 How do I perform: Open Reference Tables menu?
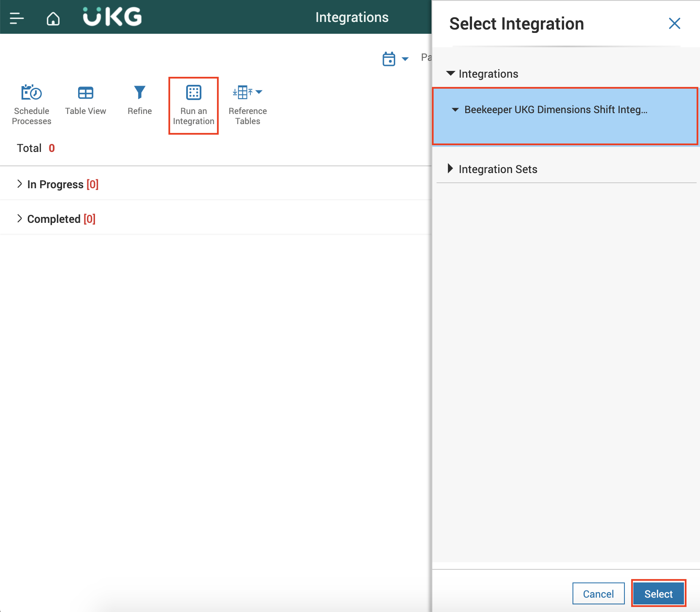point(248,105)
